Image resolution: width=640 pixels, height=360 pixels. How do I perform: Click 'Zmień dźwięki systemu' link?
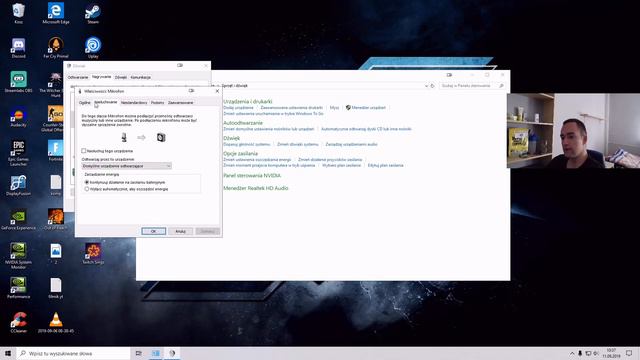(298, 144)
